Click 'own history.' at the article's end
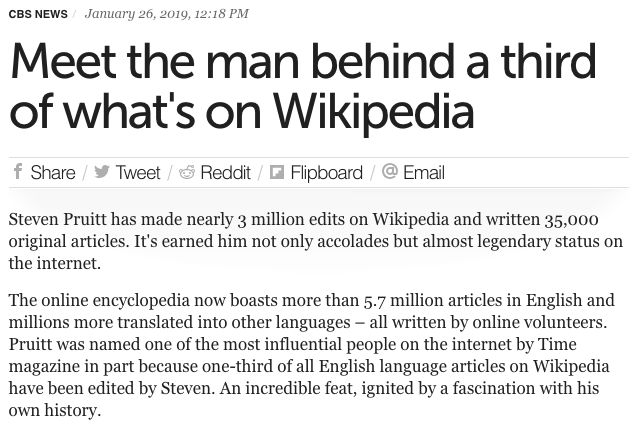This screenshot has width=638, height=430. (x=54, y=410)
